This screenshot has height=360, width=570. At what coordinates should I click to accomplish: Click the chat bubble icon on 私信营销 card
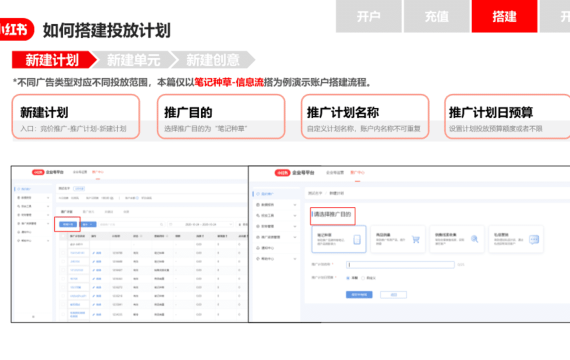coord(534,239)
